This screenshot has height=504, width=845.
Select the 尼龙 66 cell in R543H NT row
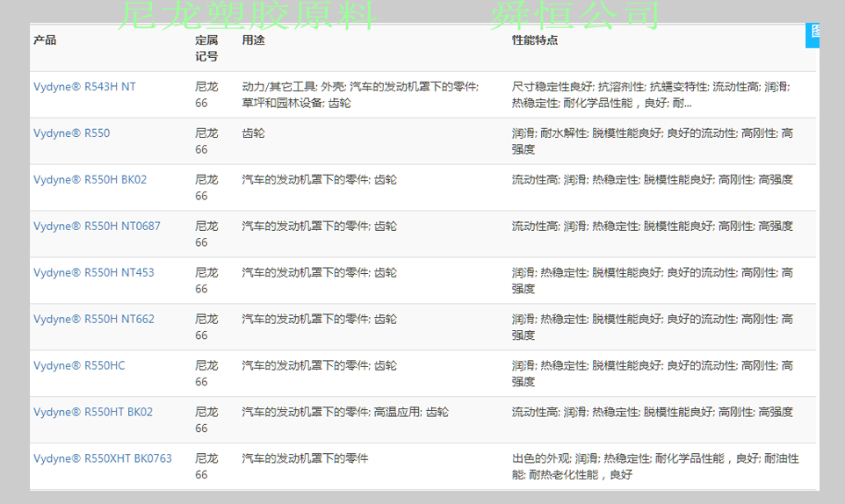[206, 95]
